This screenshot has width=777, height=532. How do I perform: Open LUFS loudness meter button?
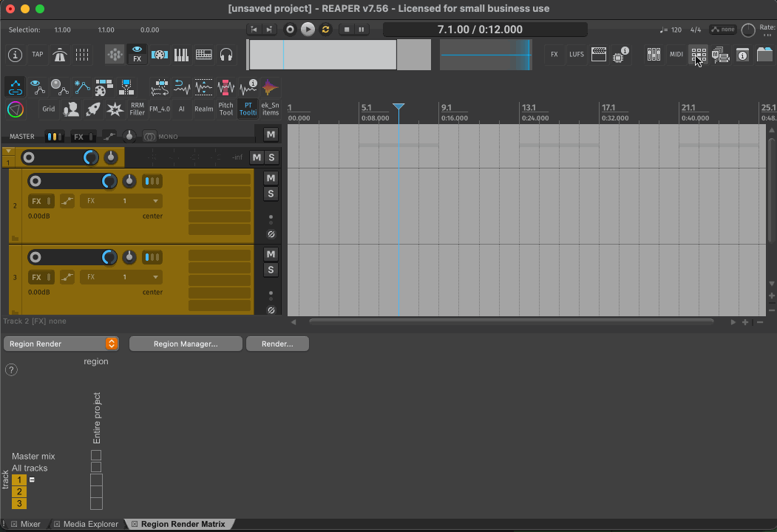(x=577, y=55)
